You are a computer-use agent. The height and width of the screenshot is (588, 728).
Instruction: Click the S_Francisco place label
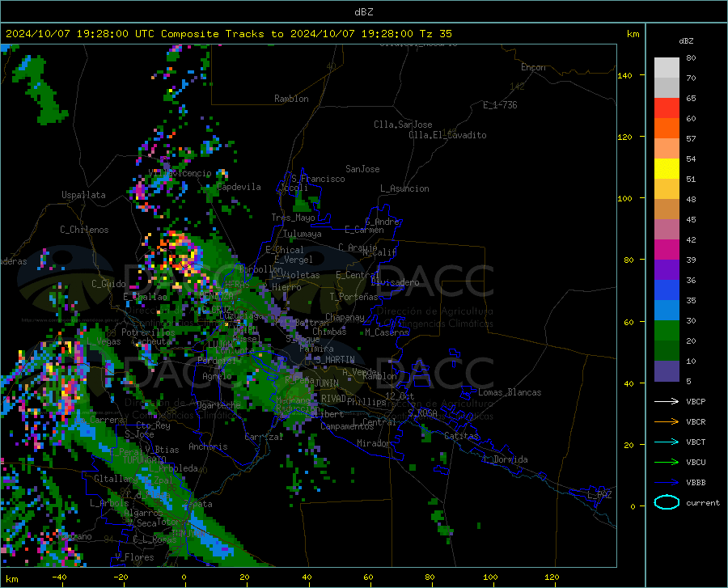pos(318,179)
